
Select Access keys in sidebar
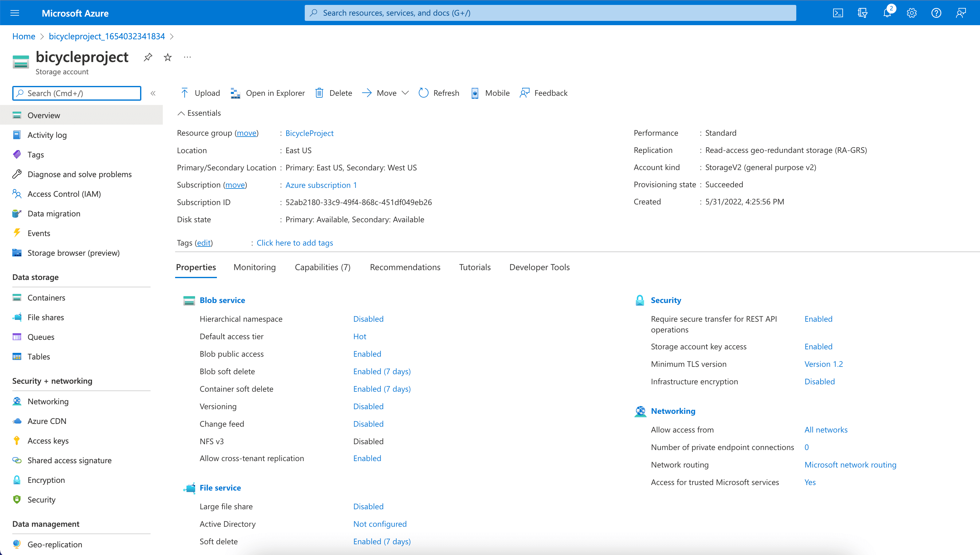[48, 441]
